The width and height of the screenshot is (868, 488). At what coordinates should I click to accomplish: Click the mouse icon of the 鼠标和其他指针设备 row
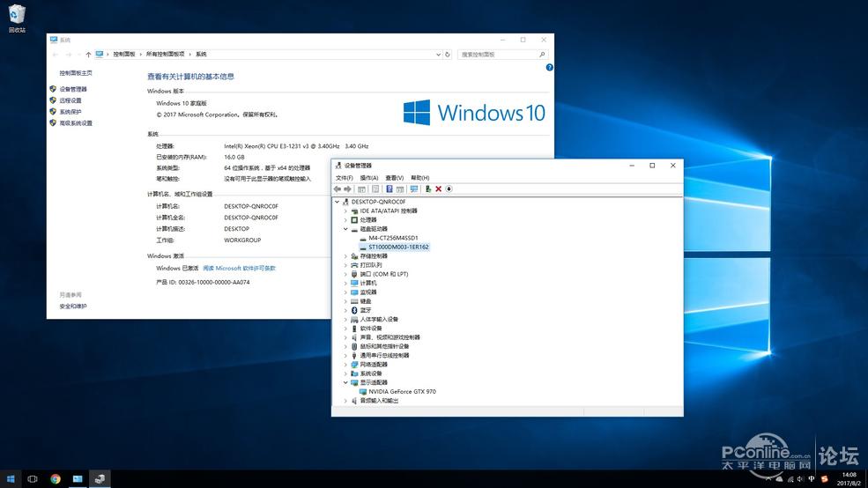[x=354, y=346]
